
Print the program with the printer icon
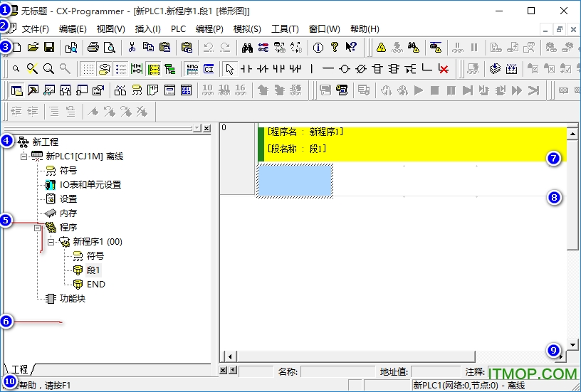93,47
